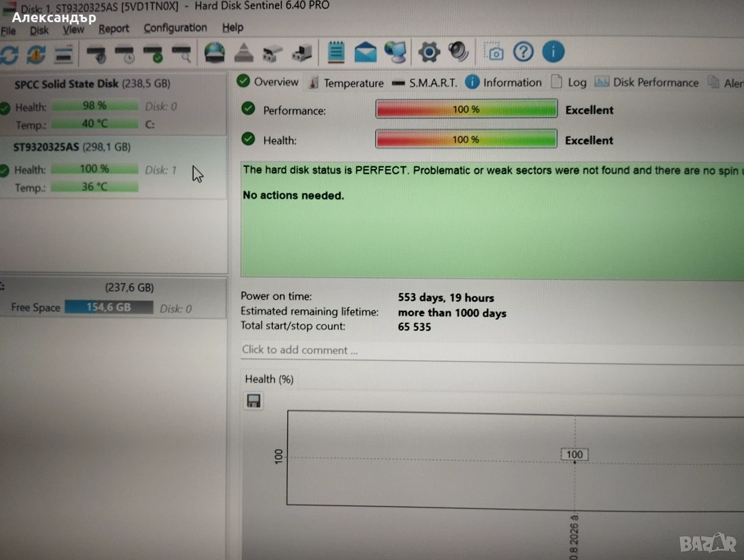Click the green check beside Performance
Screen dimensions: 744x560
pyautogui.click(x=248, y=108)
